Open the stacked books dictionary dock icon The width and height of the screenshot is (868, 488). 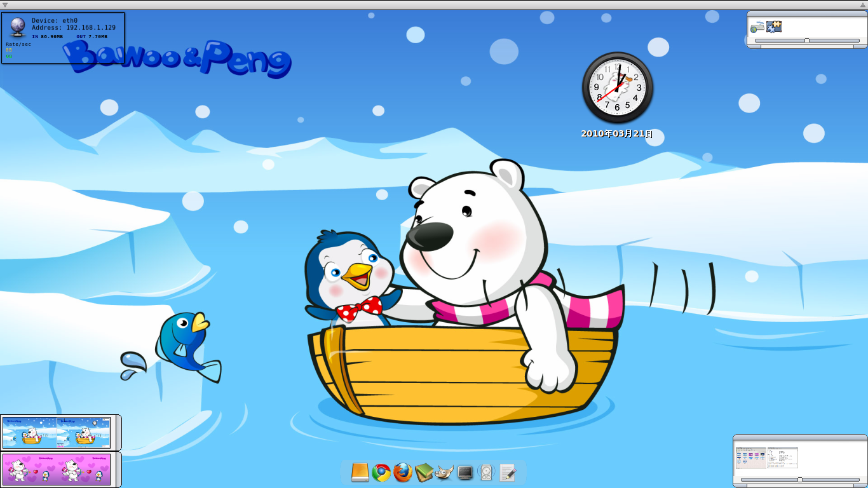pyautogui.click(x=424, y=472)
